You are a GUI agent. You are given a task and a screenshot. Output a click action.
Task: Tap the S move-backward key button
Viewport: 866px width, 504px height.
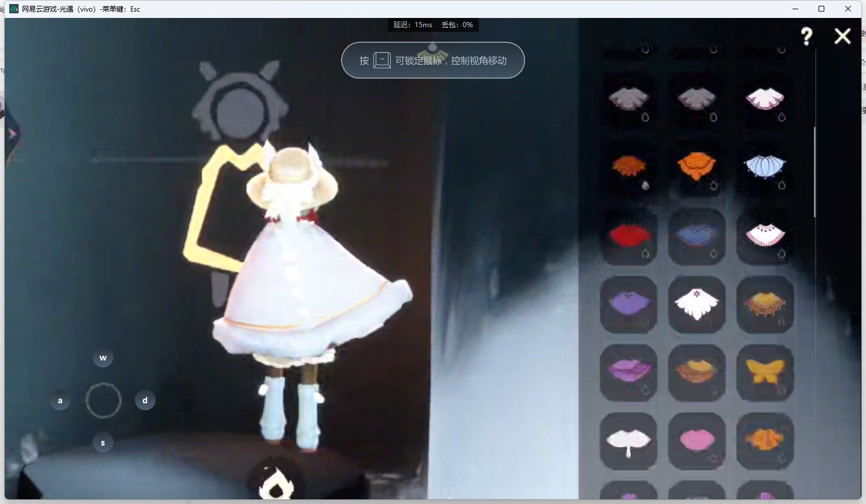tap(103, 443)
